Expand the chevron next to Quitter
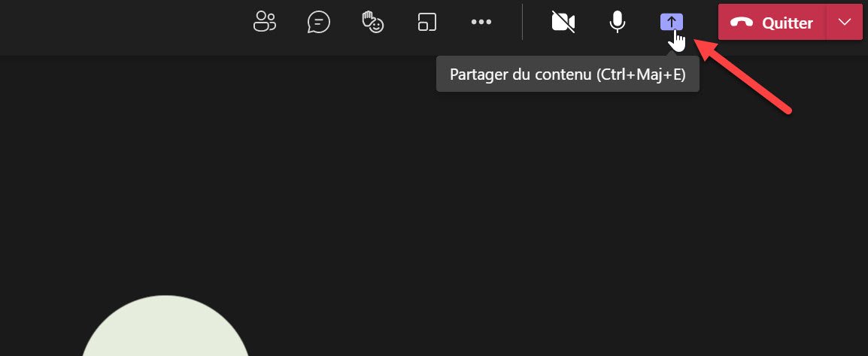This screenshot has width=868, height=356. (x=844, y=22)
